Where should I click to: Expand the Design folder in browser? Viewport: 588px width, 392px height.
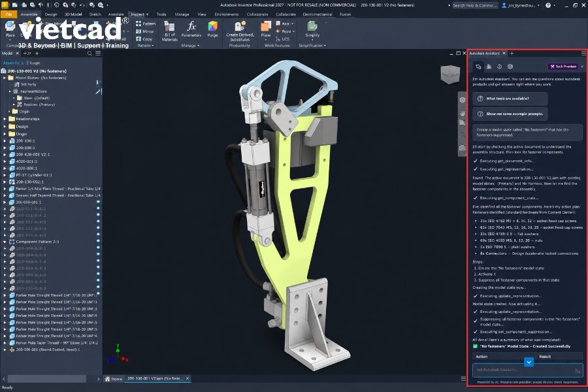tap(5, 126)
